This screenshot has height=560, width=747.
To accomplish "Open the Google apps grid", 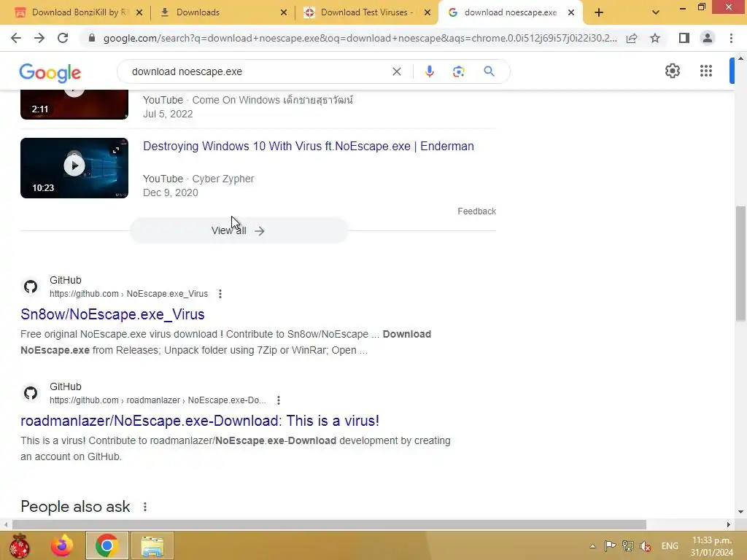I will pos(706,71).
